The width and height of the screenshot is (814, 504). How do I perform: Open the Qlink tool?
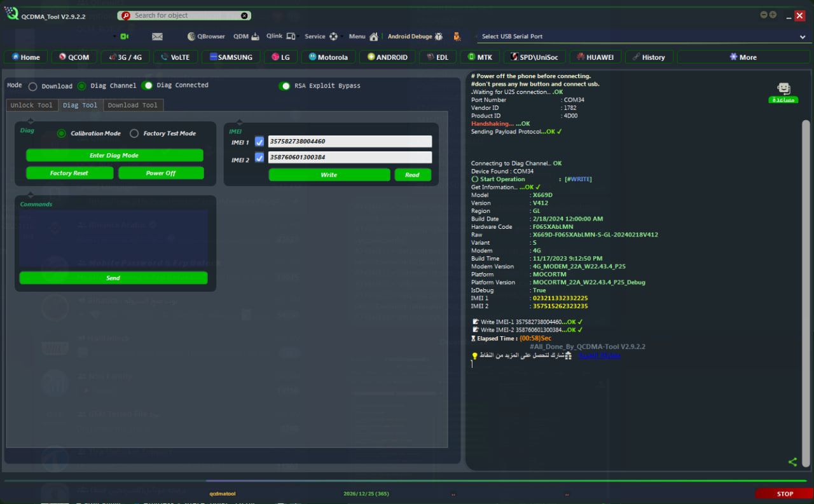[x=281, y=36]
